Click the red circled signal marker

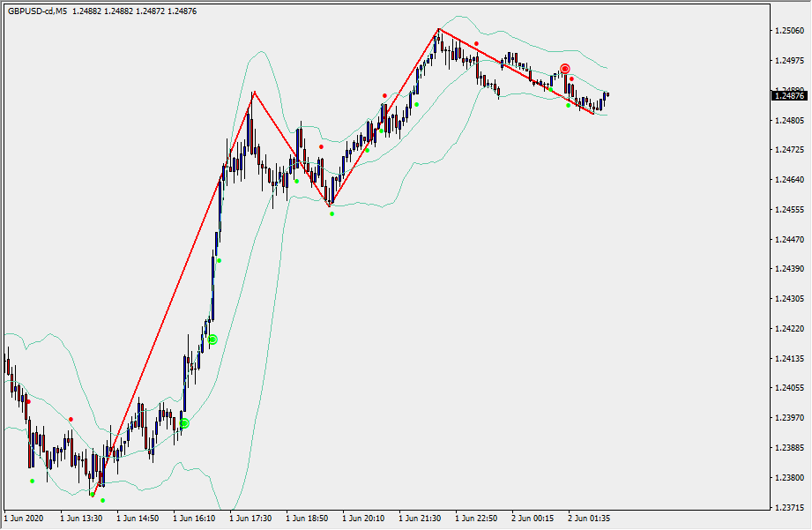click(x=565, y=69)
